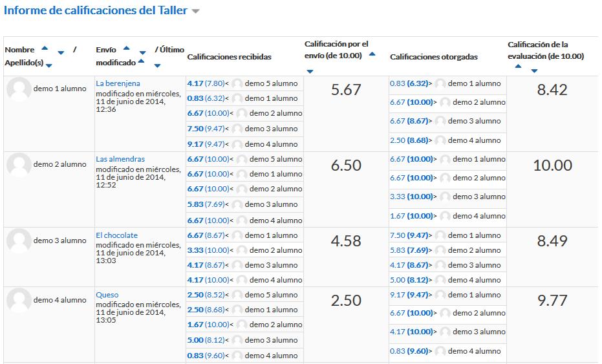This screenshot has width=602, height=364.
Task: Select submission grade 6.50 for demo 2 alumno
Action: tap(346, 165)
